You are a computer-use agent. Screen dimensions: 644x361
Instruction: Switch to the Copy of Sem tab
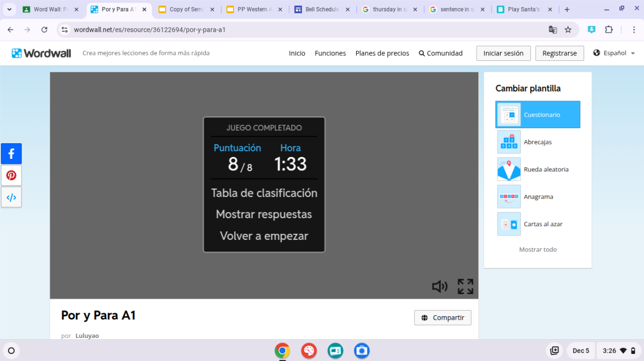pyautogui.click(x=186, y=9)
